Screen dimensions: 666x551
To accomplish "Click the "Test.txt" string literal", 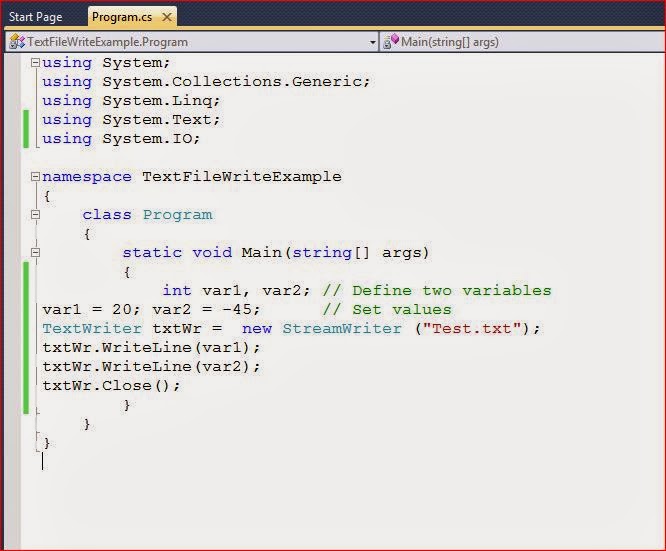I will [471, 329].
